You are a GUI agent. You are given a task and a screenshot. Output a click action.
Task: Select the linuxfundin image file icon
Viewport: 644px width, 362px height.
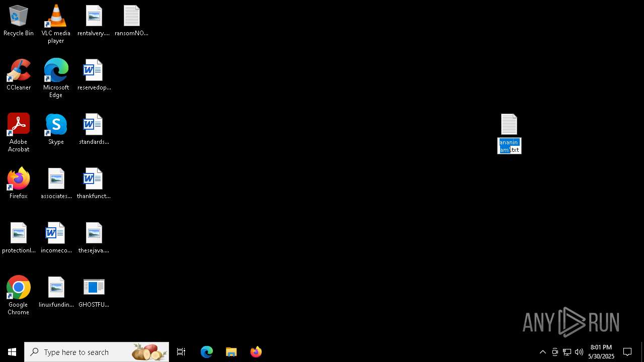56,293
